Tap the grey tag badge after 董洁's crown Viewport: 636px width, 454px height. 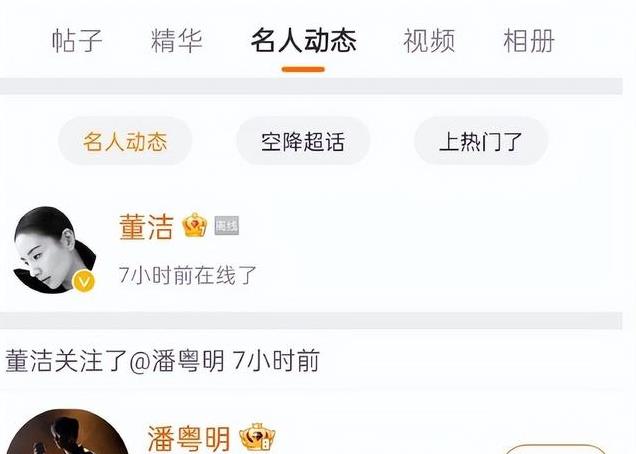[226, 226]
